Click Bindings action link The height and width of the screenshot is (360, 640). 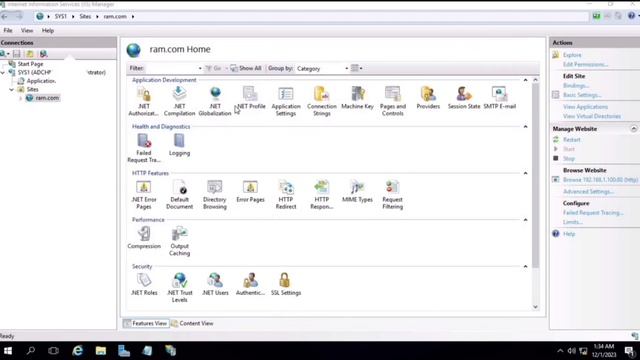tap(576, 85)
